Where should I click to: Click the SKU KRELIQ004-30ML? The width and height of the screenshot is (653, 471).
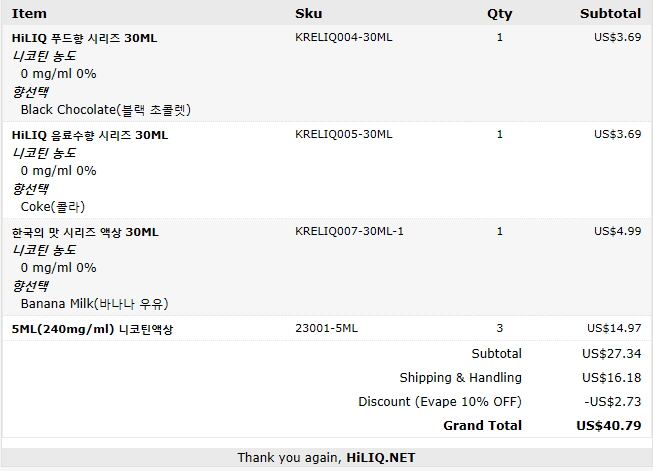click(344, 37)
